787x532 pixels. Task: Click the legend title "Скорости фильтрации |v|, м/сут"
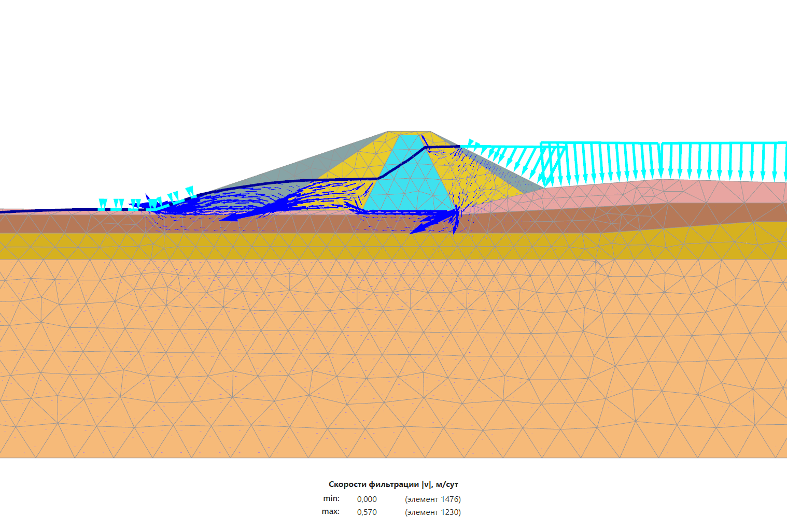pyautogui.click(x=393, y=484)
